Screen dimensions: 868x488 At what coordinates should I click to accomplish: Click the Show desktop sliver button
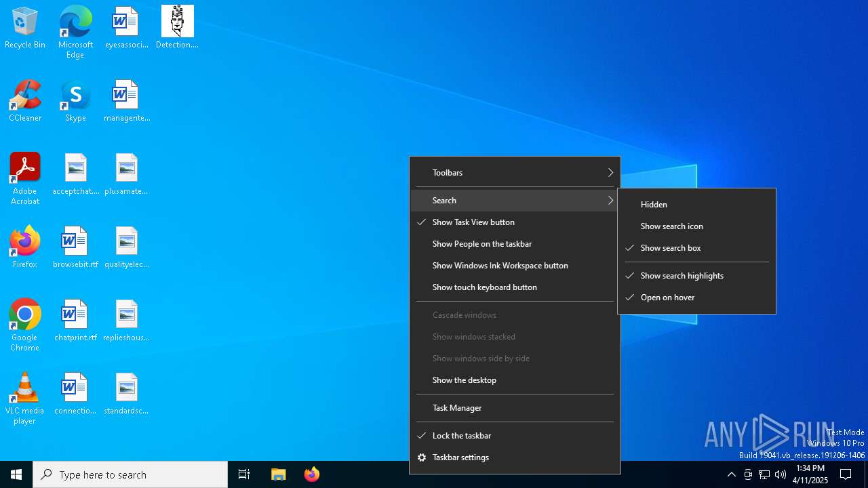pyautogui.click(x=866, y=474)
